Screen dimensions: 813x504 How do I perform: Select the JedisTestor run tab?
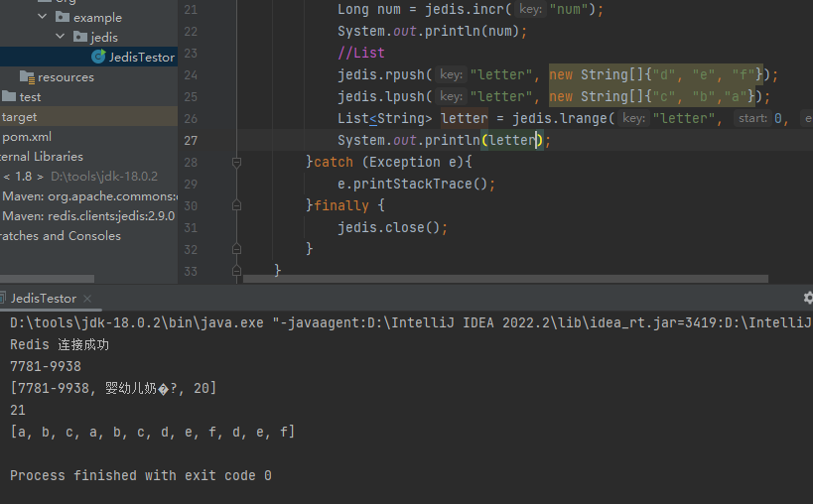pyautogui.click(x=43, y=299)
